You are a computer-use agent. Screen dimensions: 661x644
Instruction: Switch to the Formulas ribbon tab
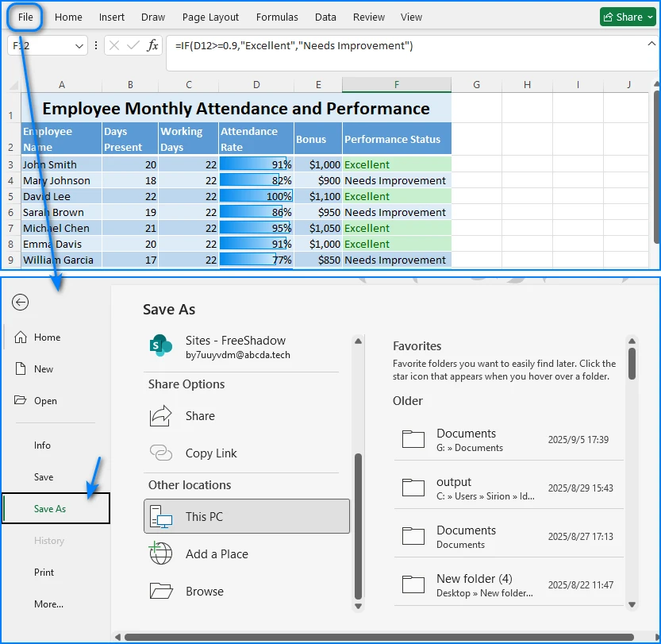coord(277,17)
